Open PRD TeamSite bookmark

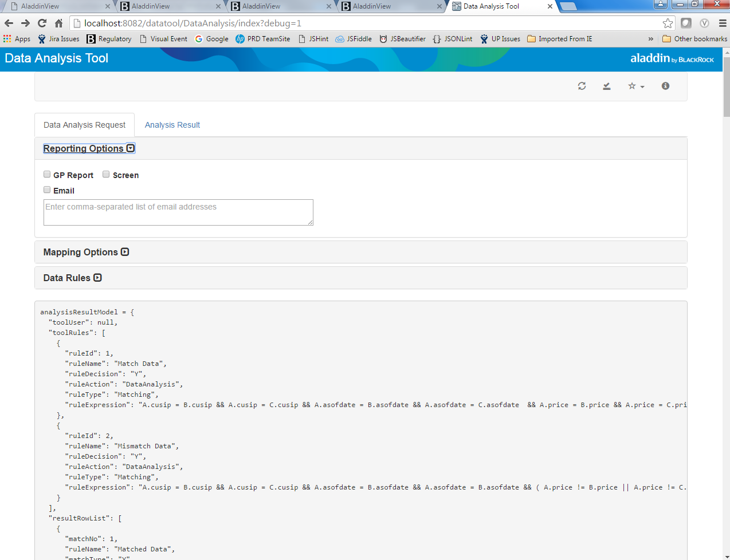pyautogui.click(x=263, y=39)
